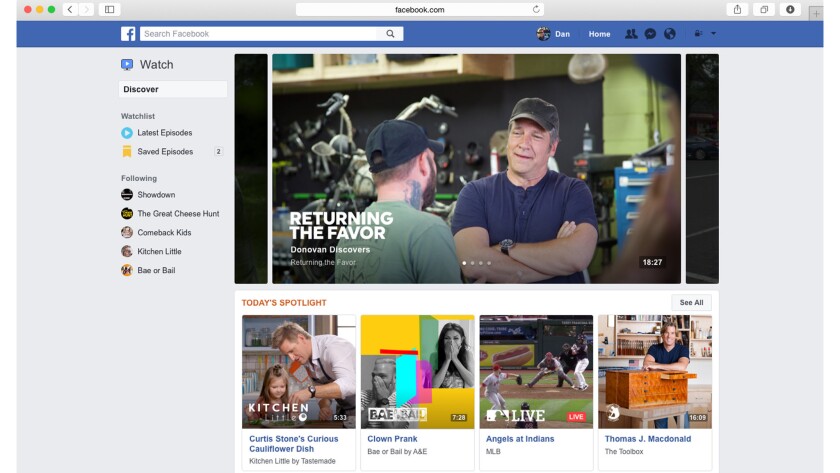Image resolution: width=840 pixels, height=473 pixels.
Task: Play Returning the Favor featured video
Action: click(476, 169)
